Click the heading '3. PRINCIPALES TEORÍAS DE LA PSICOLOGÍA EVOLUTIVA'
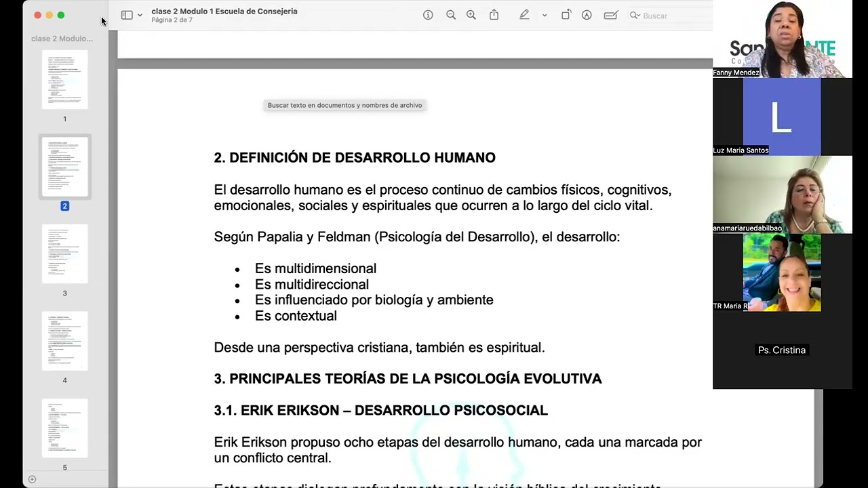The height and width of the screenshot is (488, 868). coord(408,379)
